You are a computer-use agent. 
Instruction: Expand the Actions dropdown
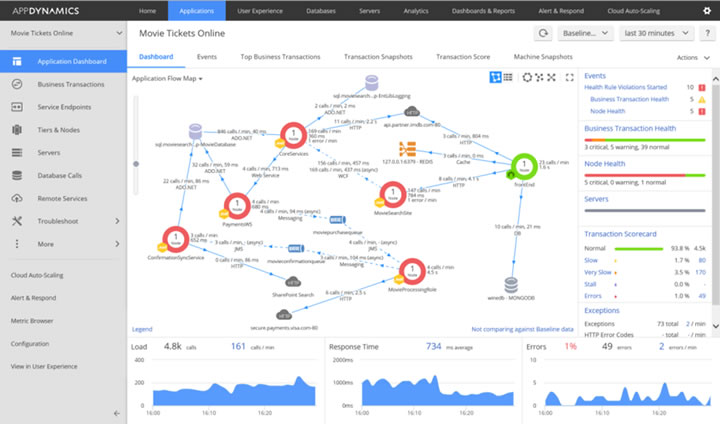[x=693, y=58]
